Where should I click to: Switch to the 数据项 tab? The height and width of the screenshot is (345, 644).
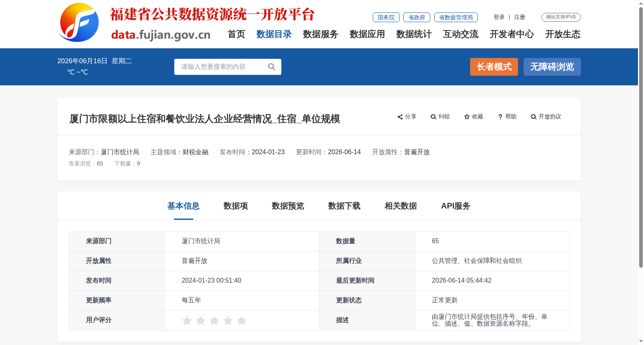(x=236, y=206)
